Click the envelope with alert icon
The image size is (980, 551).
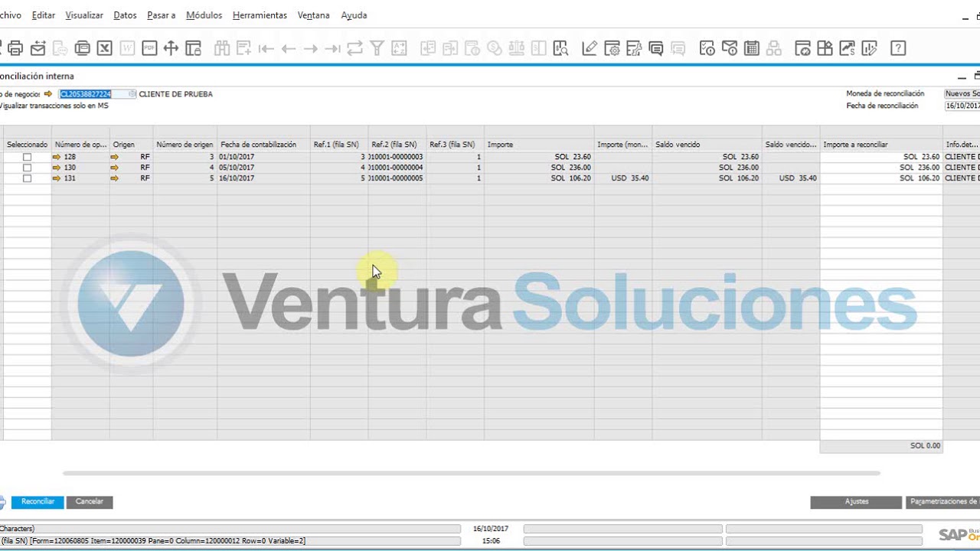pos(730,48)
